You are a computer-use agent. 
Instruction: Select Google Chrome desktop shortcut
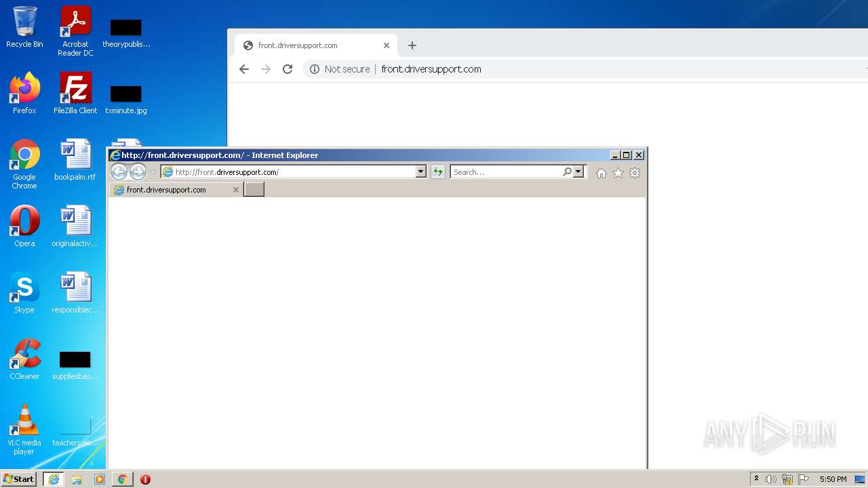pos(24,164)
